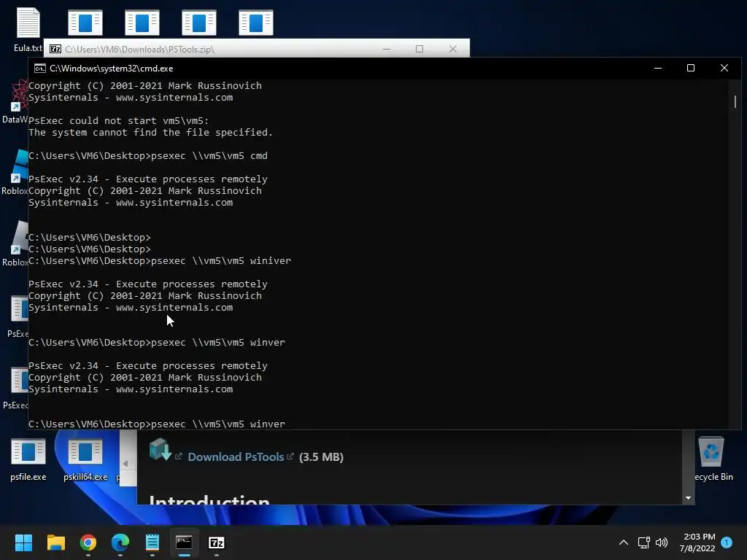
Task: Select the Command Prompt taskbar icon
Action: pyautogui.click(x=185, y=542)
